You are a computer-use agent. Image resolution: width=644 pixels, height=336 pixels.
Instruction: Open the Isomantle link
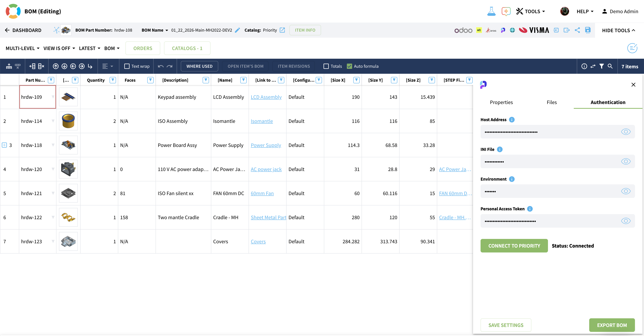[262, 121]
